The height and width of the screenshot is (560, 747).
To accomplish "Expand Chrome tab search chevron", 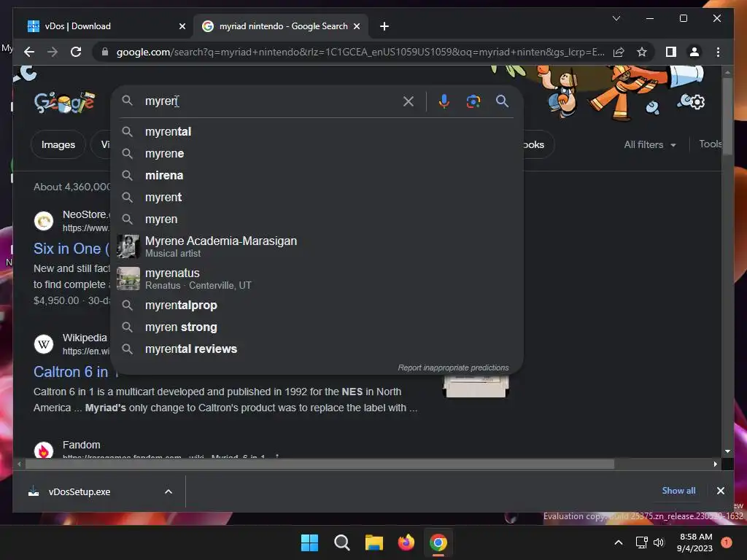I will click(x=616, y=18).
